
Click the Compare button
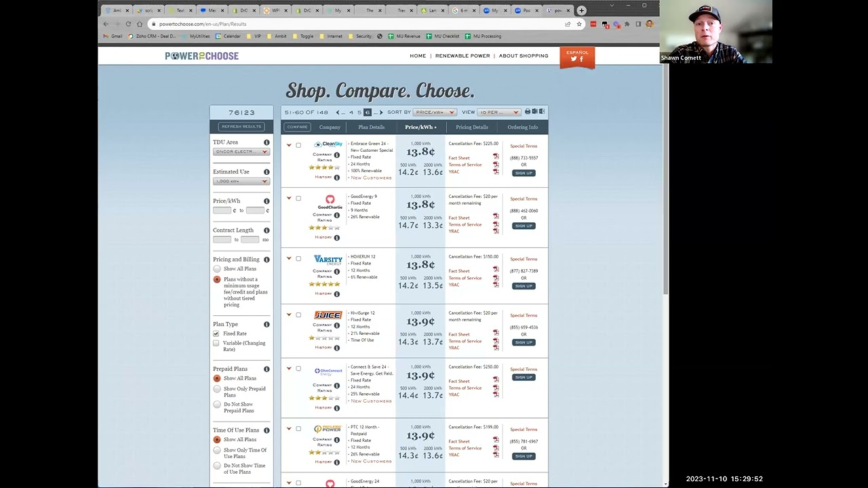[297, 127]
